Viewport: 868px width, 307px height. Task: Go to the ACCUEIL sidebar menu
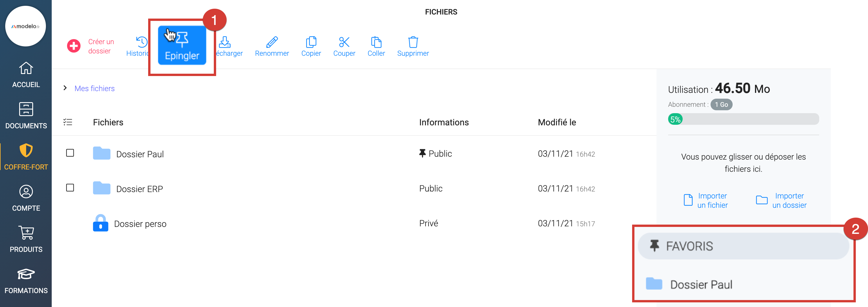tap(26, 75)
